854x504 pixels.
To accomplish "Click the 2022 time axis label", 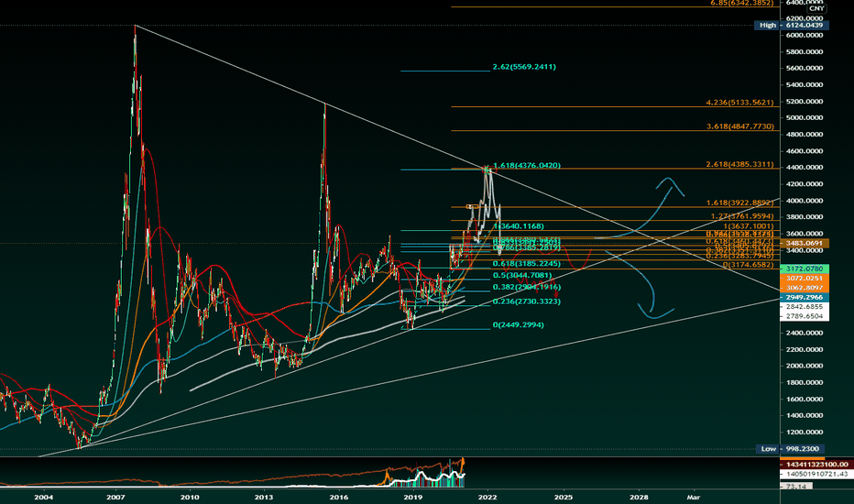I will [487, 497].
